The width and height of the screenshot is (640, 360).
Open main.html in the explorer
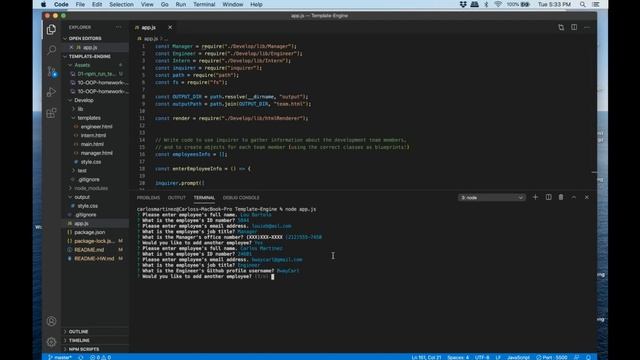pyautogui.click(x=92, y=144)
